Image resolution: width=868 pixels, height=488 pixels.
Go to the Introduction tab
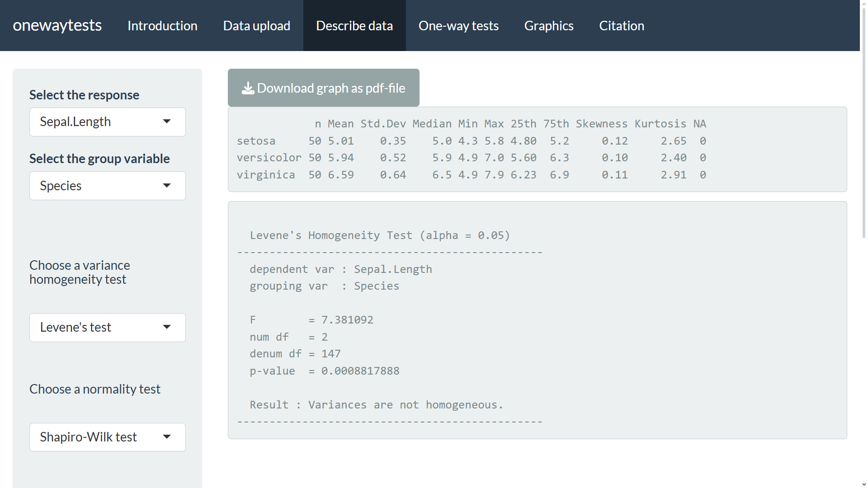pos(162,26)
